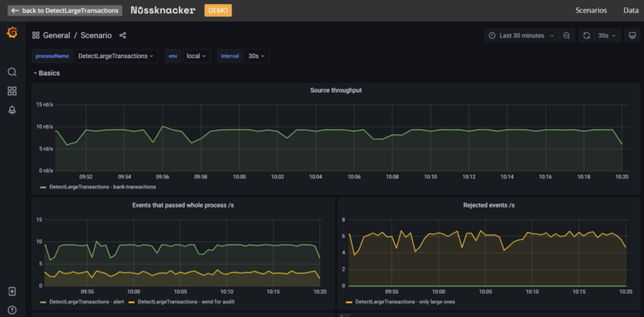The image size is (644, 317).
Task: Collapse the Basics row
Action: point(47,73)
